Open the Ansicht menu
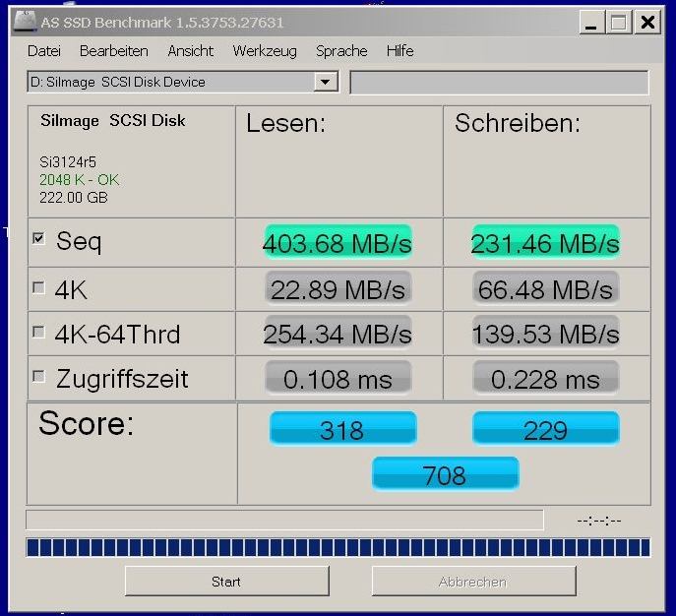Screen dimensions: 676x616 pos(191,51)
